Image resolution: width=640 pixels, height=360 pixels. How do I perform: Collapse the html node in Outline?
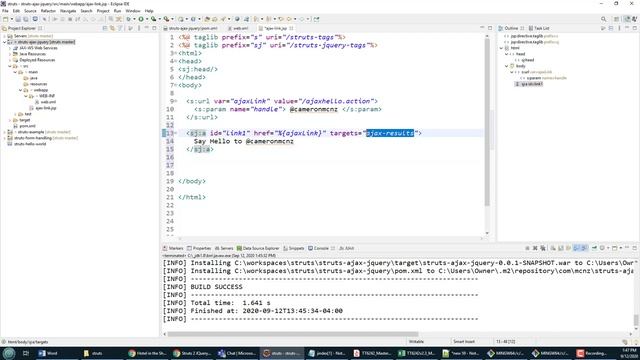(x=502, y=48)
